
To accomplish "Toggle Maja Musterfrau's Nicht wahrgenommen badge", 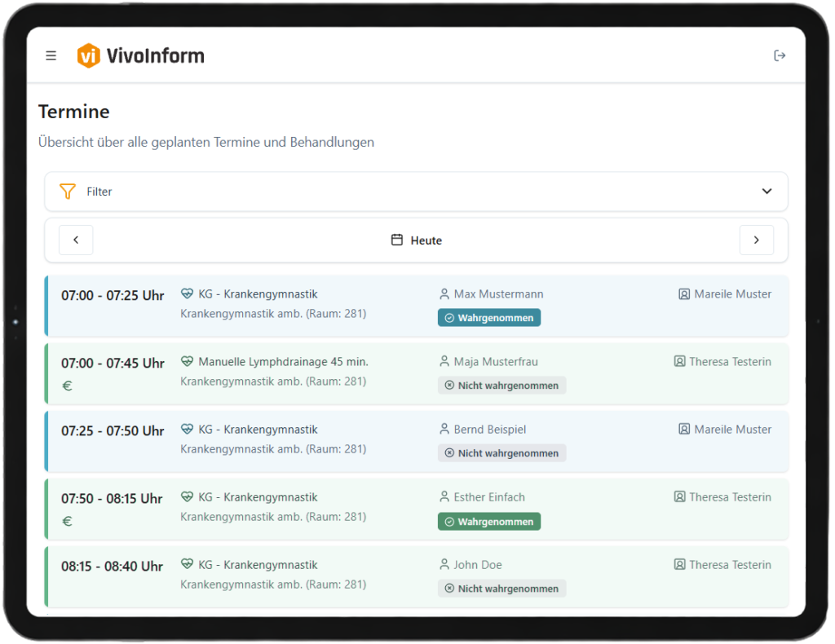I will point(502,386).
